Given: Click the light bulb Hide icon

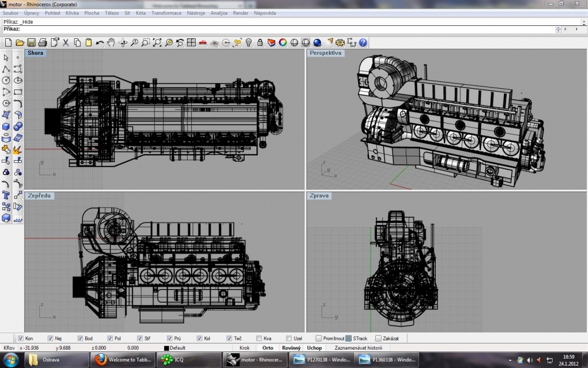Looking at the screenshot, I should tap(249, 42).
